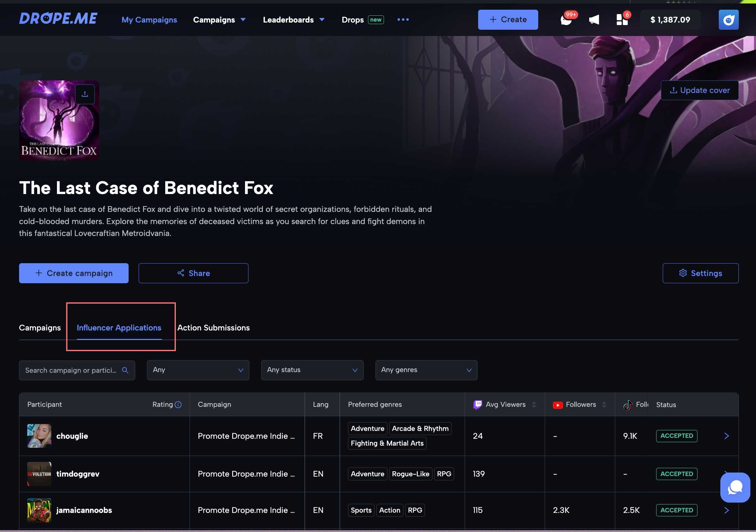Open chouglie avatar picture

click(x=39, y=436)
